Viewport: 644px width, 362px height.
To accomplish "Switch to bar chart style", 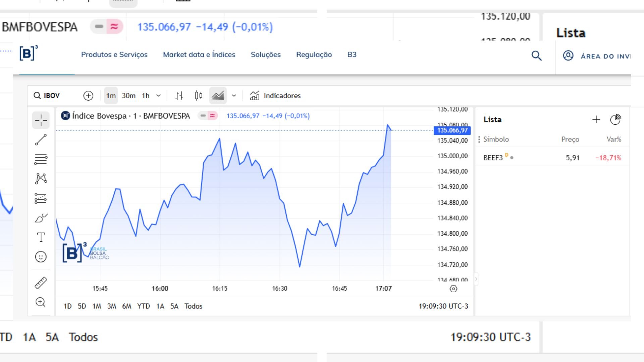I will coord(179,96).
